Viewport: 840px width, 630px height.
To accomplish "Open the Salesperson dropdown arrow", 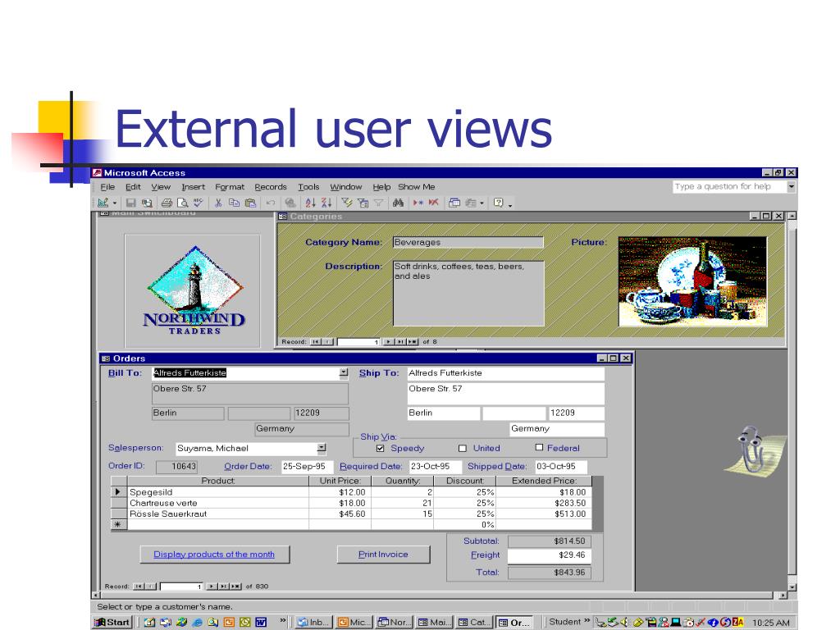I will tap(321, 449).
